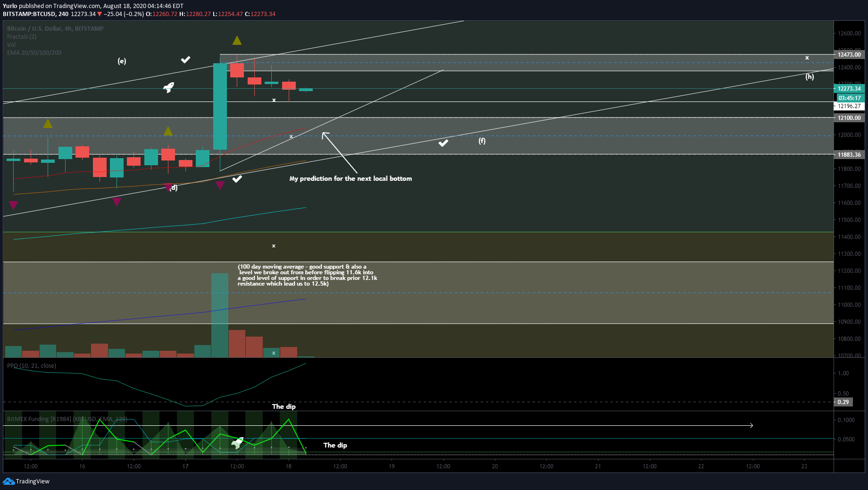This screenshot has width=868, height=490.
Task: Click the x marker near the 12473.00 label
Action: coord(807,58)
